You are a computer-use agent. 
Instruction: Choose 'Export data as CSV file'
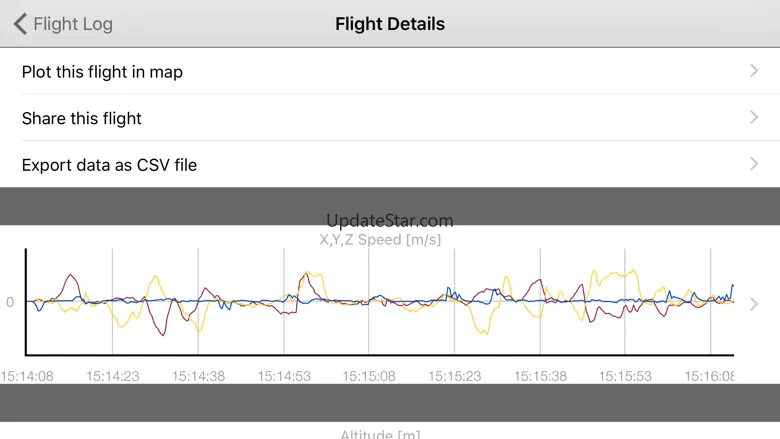(x=109, y=165)
